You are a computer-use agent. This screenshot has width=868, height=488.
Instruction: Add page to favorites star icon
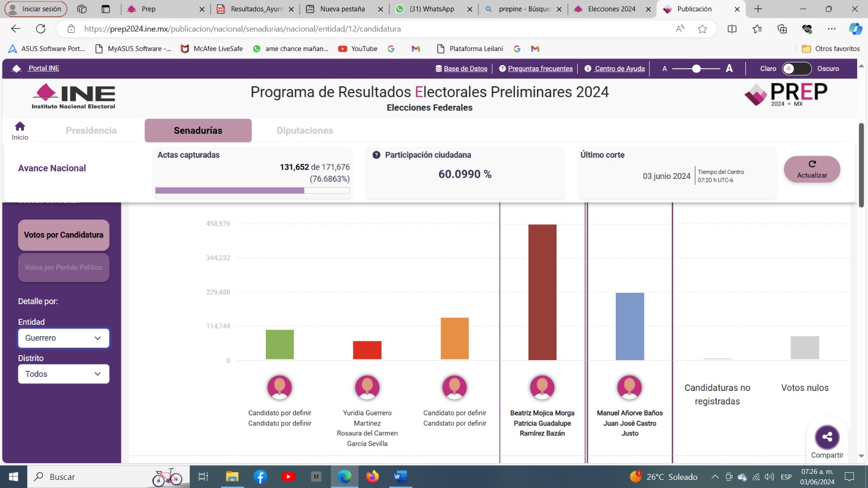pos(703,29)
